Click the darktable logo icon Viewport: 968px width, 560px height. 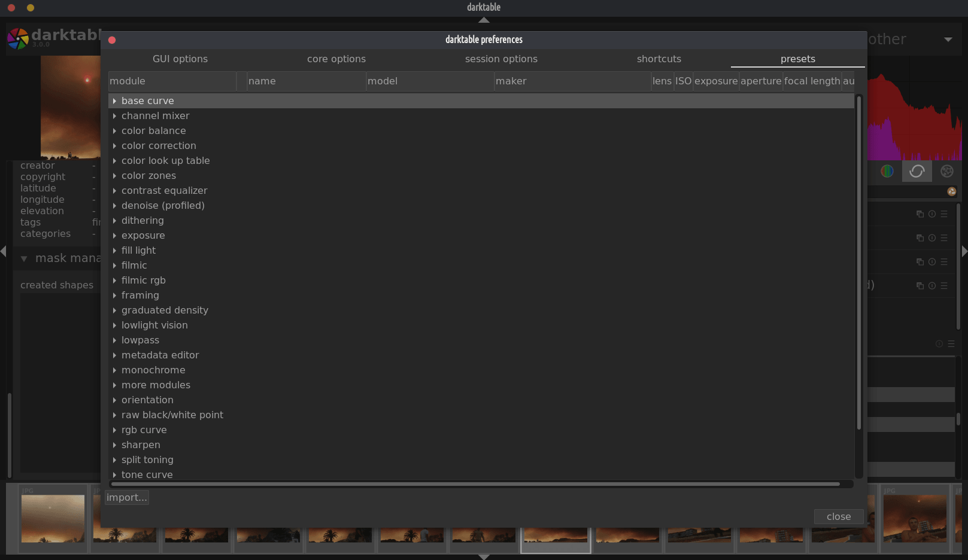(x=18, y=39)
